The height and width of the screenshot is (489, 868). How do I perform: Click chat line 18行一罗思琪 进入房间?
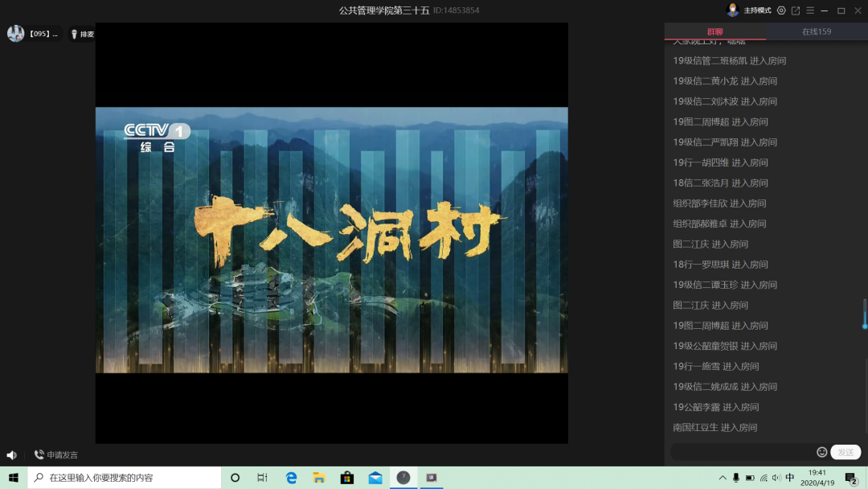pyautogui.click(x=720, y=265)
